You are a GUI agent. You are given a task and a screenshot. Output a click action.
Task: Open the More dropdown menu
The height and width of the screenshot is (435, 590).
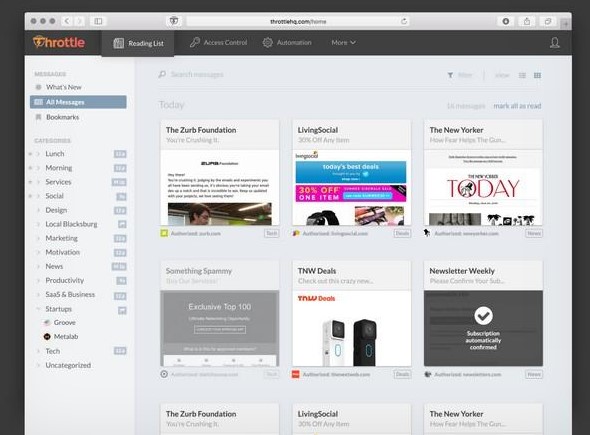[x=344, y=43]
